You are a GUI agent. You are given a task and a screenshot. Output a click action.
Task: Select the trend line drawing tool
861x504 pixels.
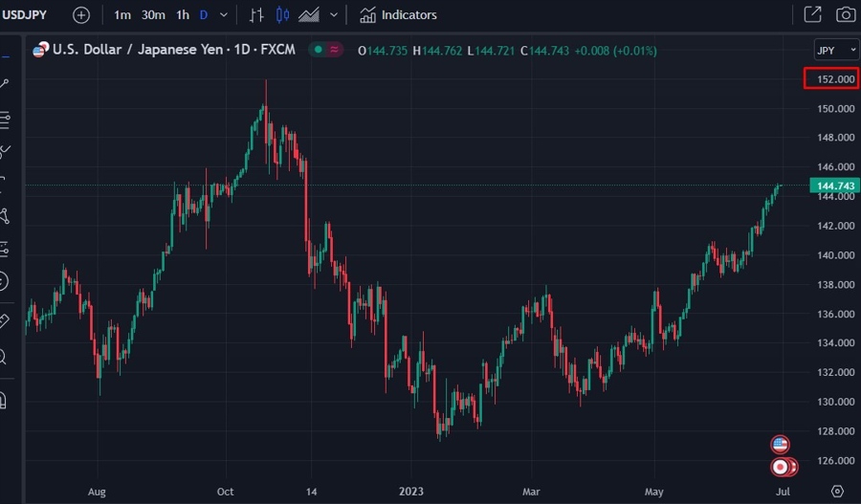pos(5,83)
